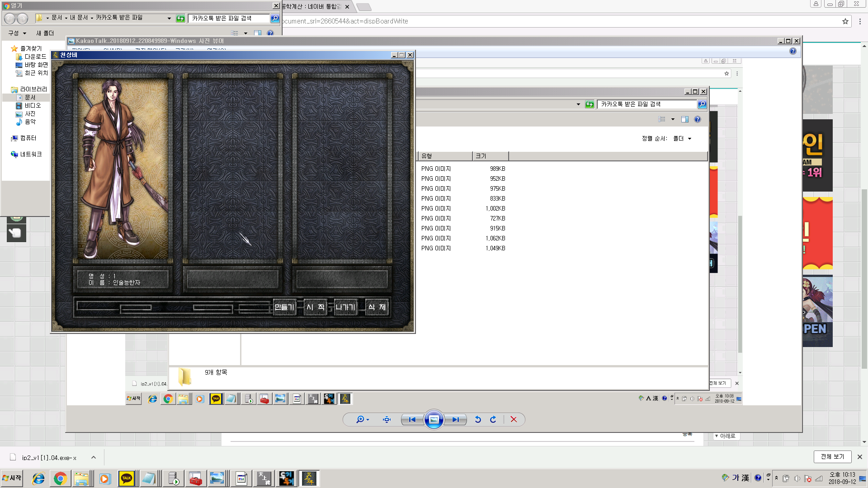Open the 구성 dropdown in file dialog

17,33
